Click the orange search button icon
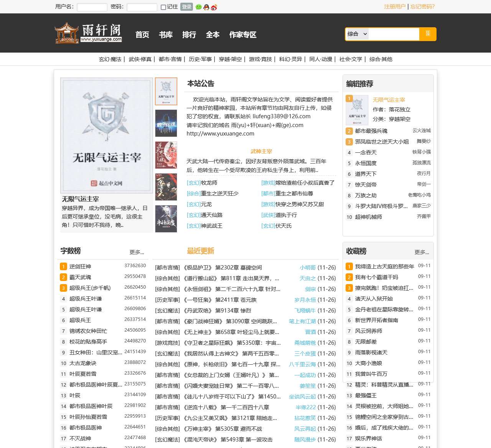This screenshot has height=448, width=491. tap(428, 34)
